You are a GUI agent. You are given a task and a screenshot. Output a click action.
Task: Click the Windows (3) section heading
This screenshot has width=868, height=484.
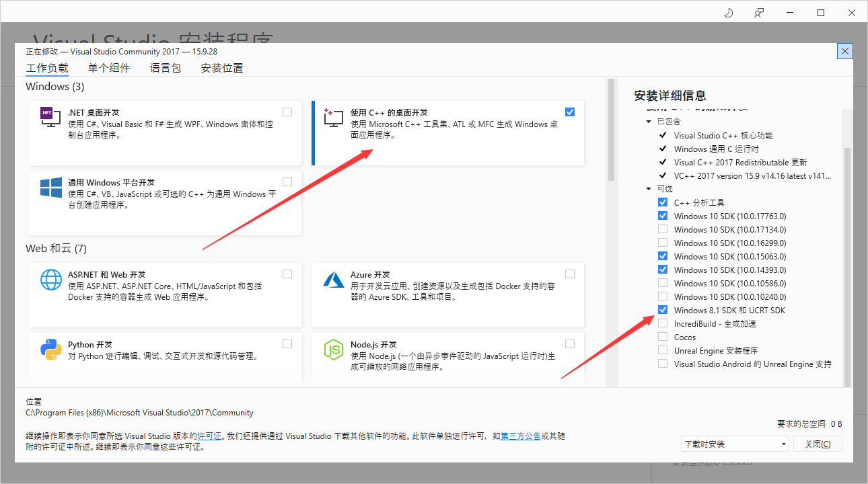tap(55, 87)
